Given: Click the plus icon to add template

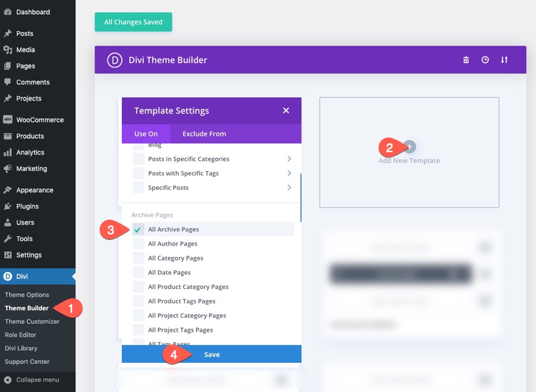Looking at the screenshot, I should [409, 147].
